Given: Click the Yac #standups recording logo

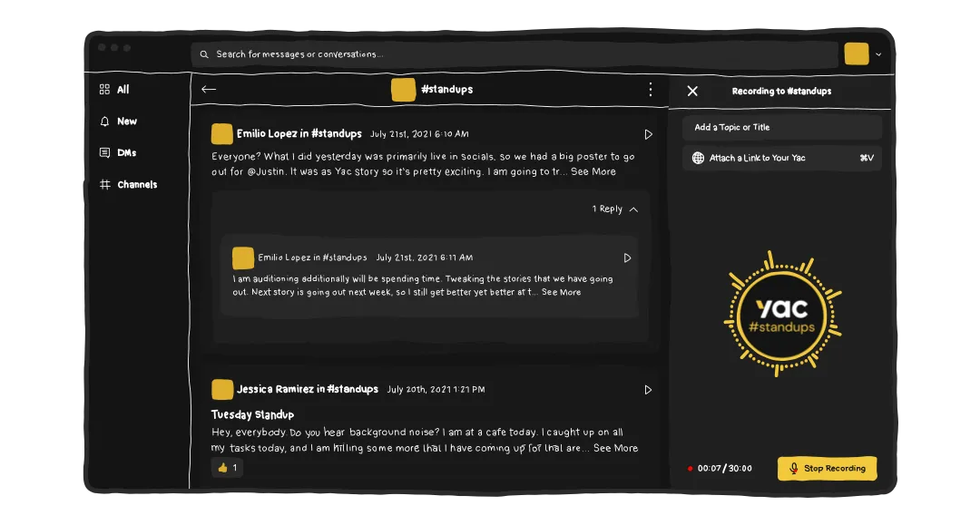Looking at the screenshot, I should coord(782,316).
